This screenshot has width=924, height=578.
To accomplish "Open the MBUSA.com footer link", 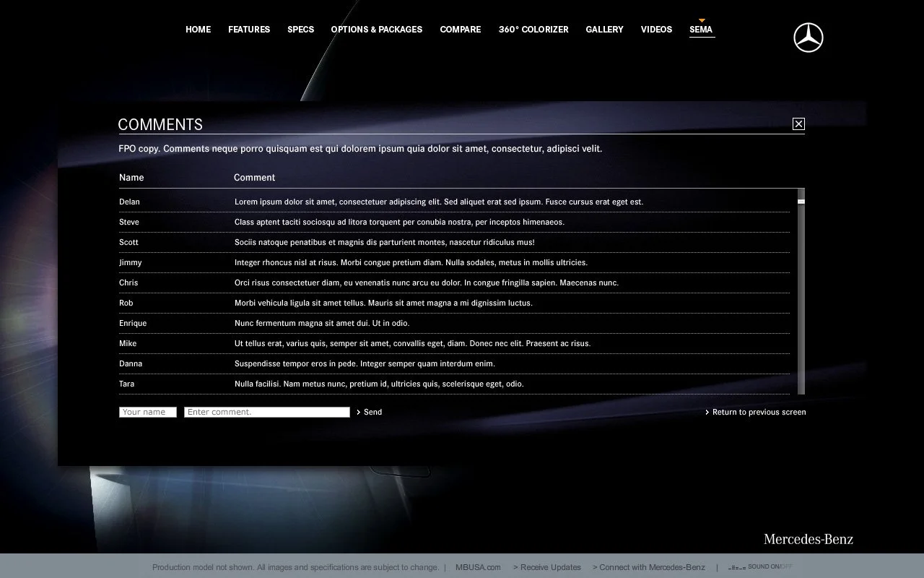I will pyautogui.click(x=478, y=567).
